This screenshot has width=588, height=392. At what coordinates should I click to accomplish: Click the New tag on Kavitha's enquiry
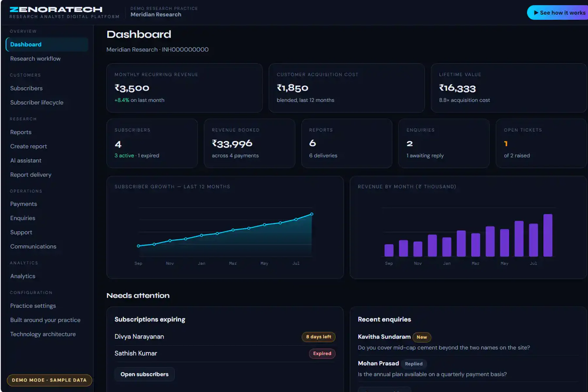[x=422, y=337]
